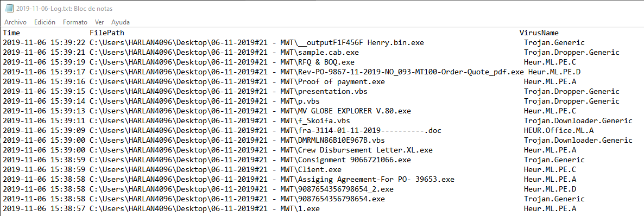Image resolution: width=644 pixels, height=216 pixels.
Task: Click the VirusName header text
Action: click(x=539, y=33)
